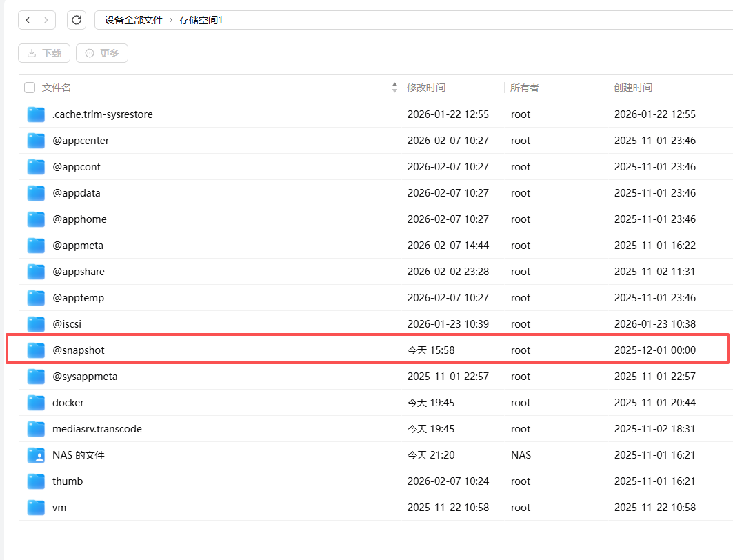Click the 2025-12-01 00:00 creation time

(x=655, y=350)
